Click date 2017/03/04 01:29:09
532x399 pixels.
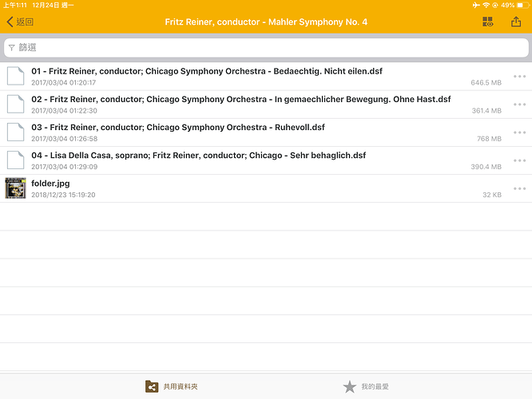65,167
